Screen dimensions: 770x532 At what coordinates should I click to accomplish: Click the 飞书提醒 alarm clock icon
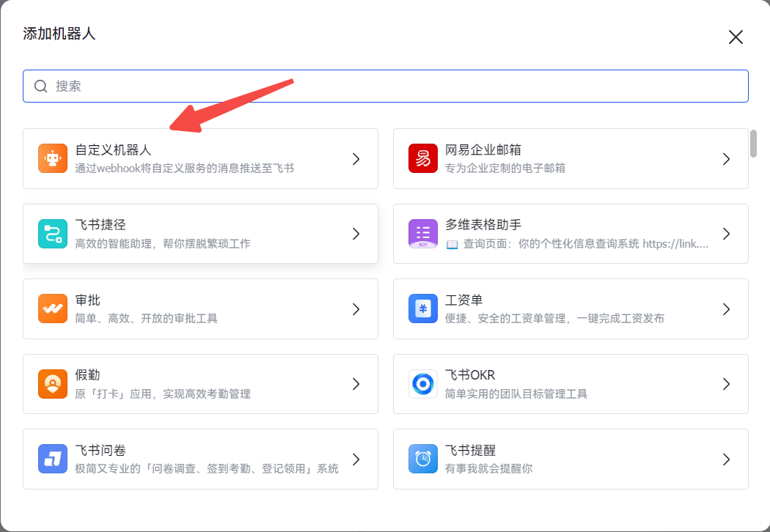(x=423, y=459)
